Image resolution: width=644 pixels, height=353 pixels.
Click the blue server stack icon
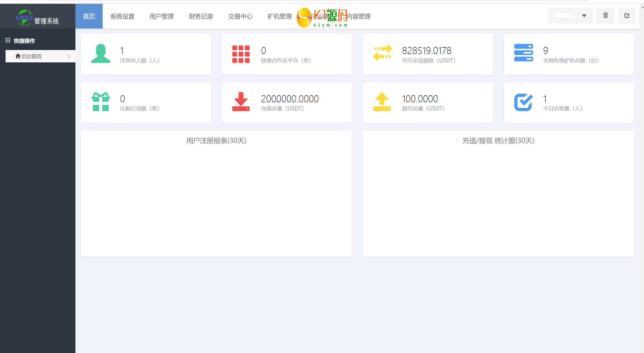pos(523,53)
